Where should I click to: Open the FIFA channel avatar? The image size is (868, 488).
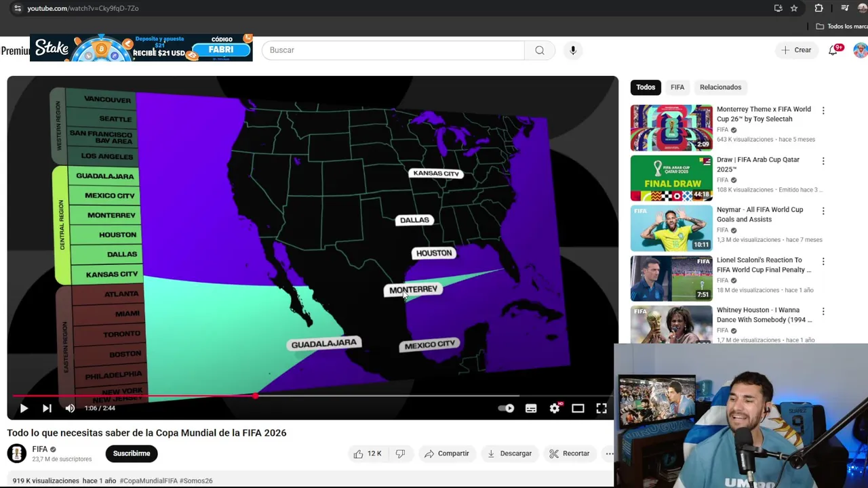(x=17, y=453)
